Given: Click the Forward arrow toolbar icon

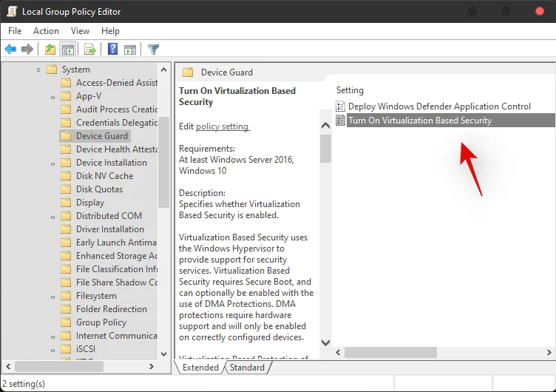Looking at the screenshot, I should point(27,50).
